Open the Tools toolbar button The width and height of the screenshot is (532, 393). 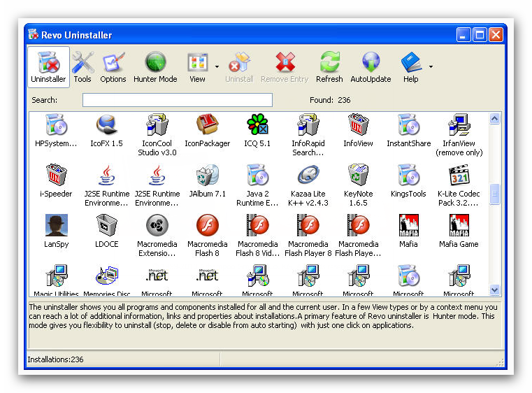click(82, 67)
